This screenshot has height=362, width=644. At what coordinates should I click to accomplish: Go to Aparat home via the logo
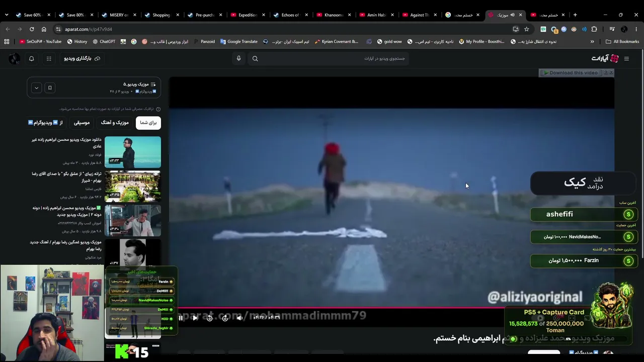(x=605, y=59)
